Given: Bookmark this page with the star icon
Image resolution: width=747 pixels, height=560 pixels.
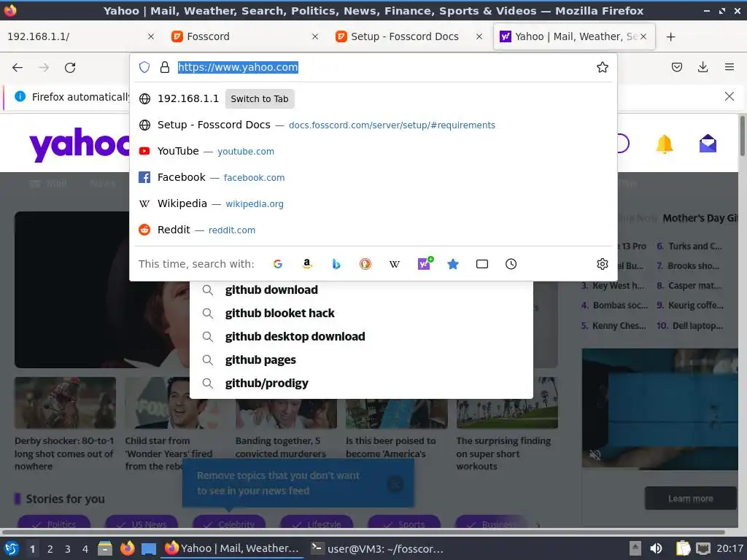Looking at the screenshot, I should [x=602, y=67].
